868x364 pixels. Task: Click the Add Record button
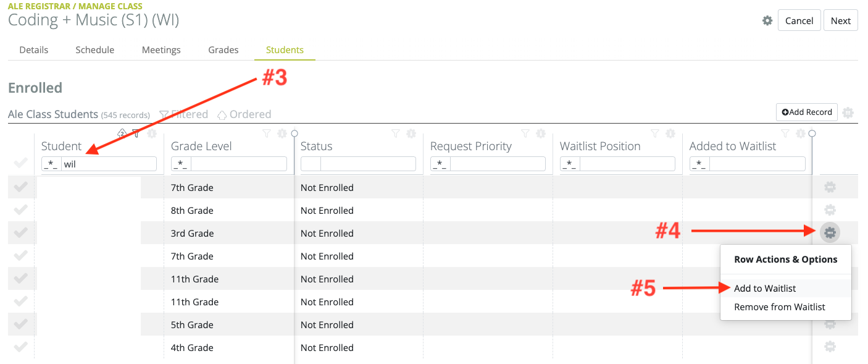[806, 112]
